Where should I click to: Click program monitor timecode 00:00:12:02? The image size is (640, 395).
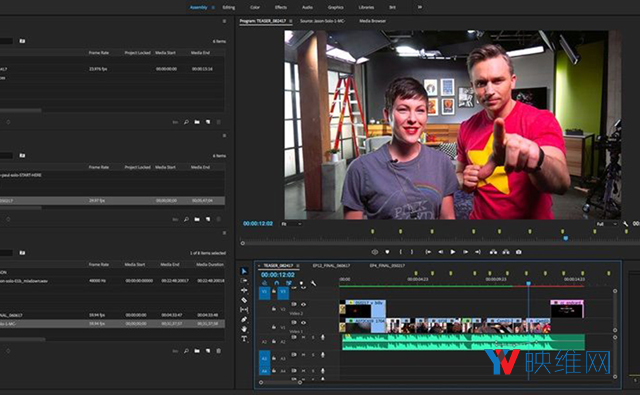[258, 224]
